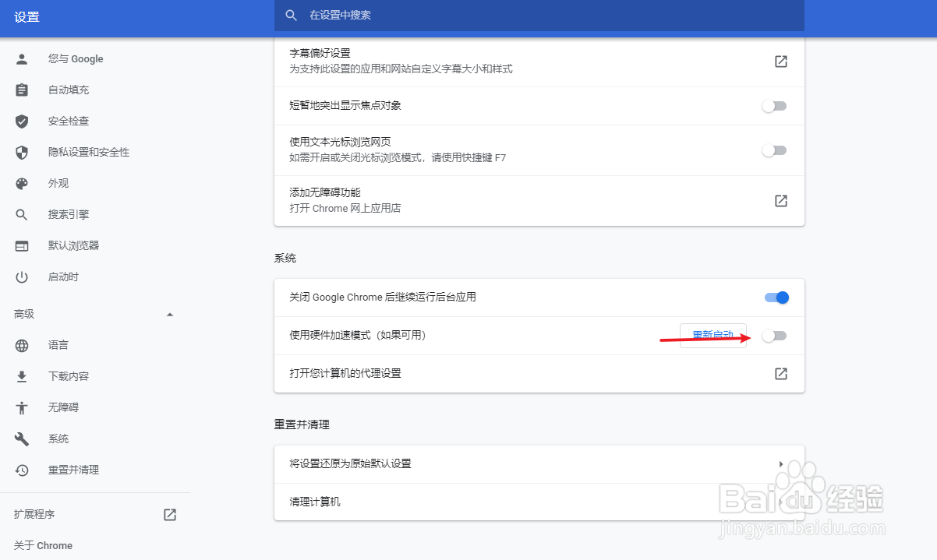
Task: Toggle 使用文本光标浏览网页 switch
Action: pyautogui.click(x=775, y=150)
